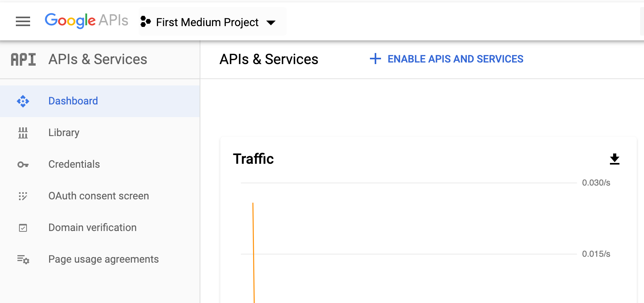Click the OAuth consent screen icon
The width and height of the screenshot is (644, 303).
click(23, 196)
